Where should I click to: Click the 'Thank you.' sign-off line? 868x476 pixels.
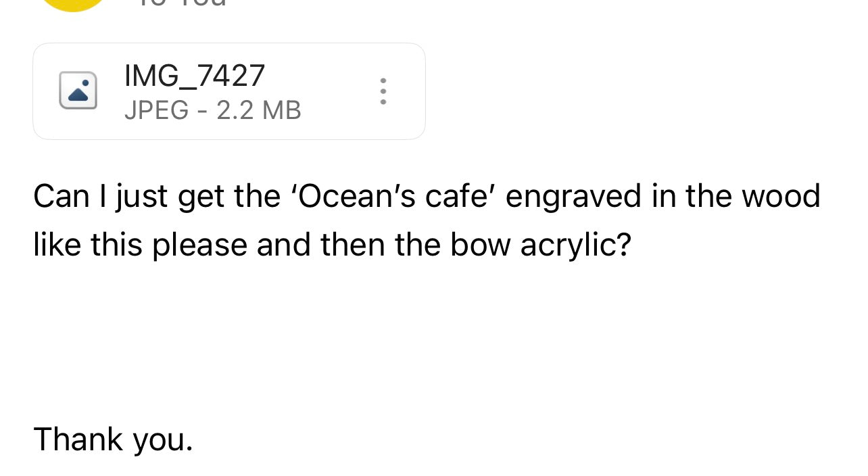(113, 439)
